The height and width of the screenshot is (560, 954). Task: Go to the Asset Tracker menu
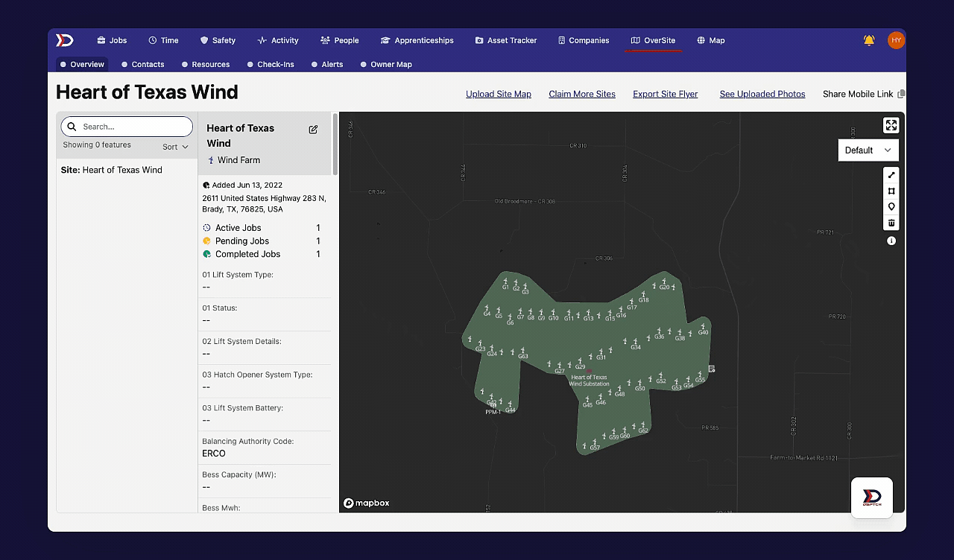(x=505, y=40)
